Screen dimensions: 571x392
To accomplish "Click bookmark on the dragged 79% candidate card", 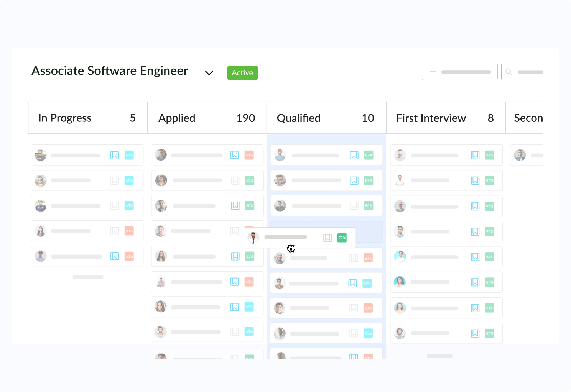I will (327, 238).
